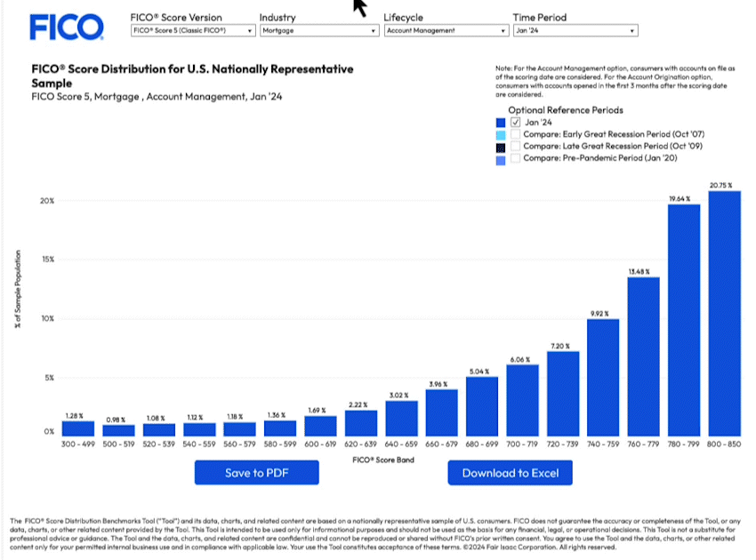Select the 780 - 799 bar at 19.64%
Image resolution: width=756 pixels, height=560 pixels.
click(x=684, y=321)
